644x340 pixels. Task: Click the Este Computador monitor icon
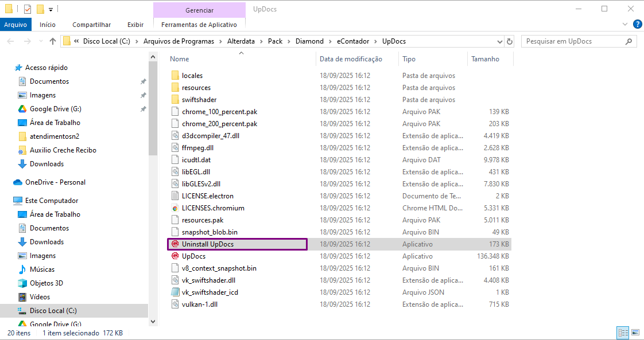coord(18,201)
